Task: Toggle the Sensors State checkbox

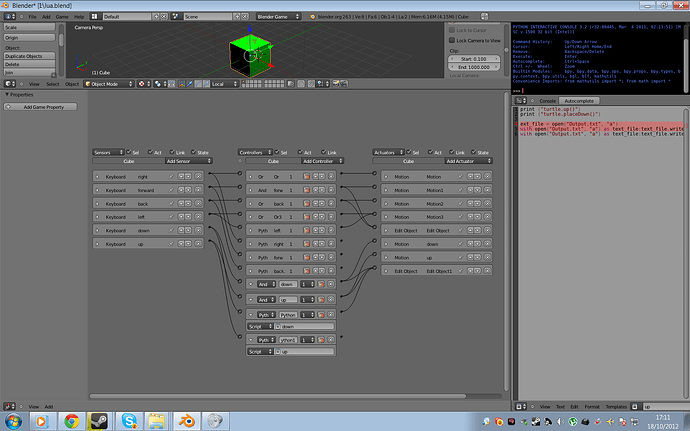Action: [x=194, y=152]
